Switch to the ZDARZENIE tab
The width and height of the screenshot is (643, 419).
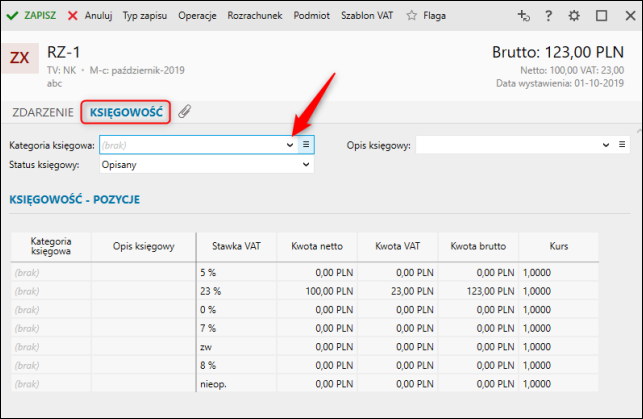click(43, 112)
